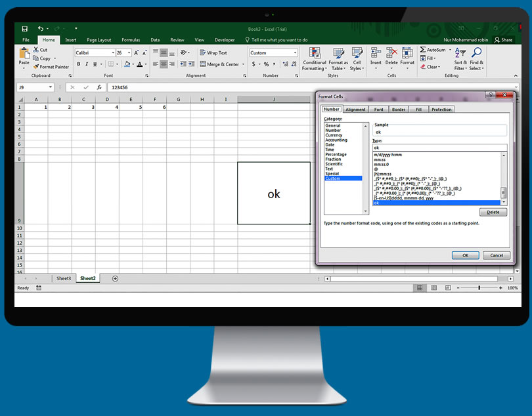This screenshot has width=532, height=416.
Task: Toggle Italic formatting in Font group
Action: (x=87, y=64)
